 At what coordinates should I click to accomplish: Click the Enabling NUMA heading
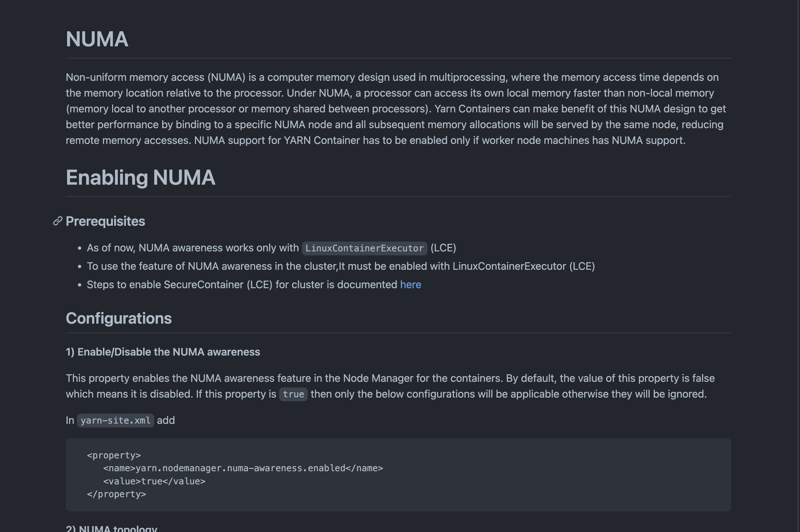(x=140, y=177)
